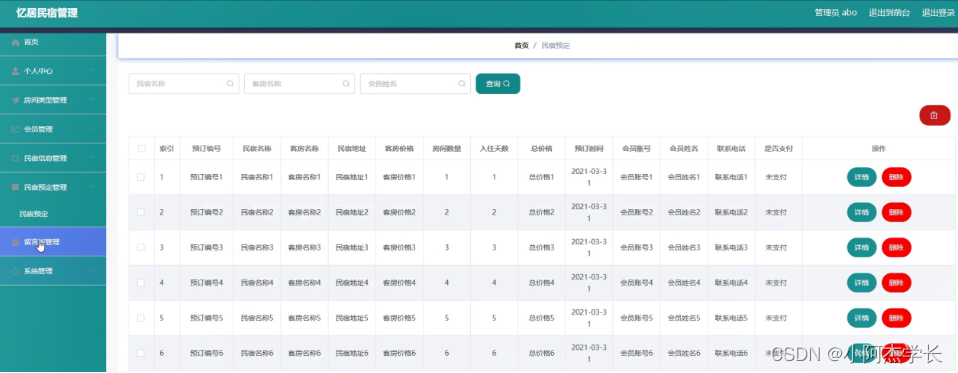Collapse 民宿预定管理 using its up chevron
Viewport: 958px width, 373px height.
pos(93,187)
